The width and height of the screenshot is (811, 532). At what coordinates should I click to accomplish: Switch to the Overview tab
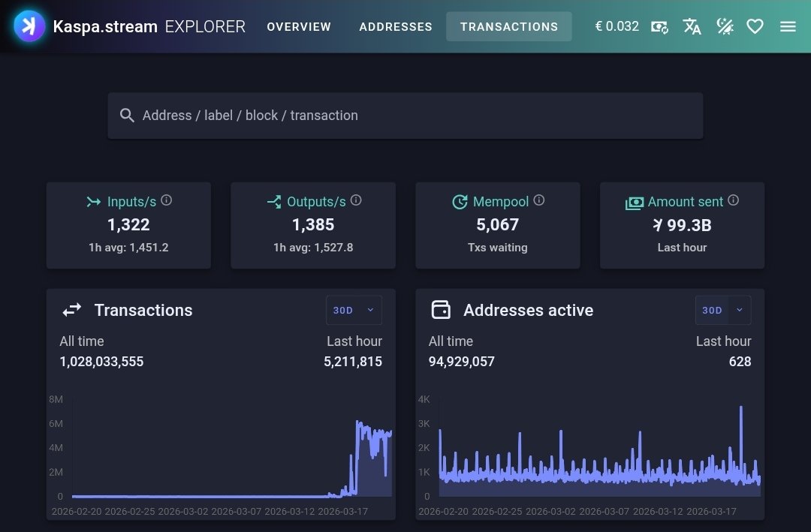[x=299, y=27]
